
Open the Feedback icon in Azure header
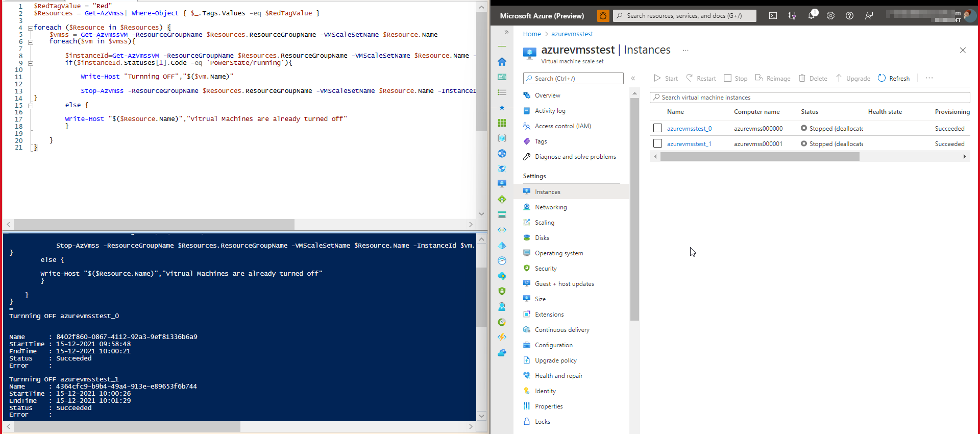point(869,16)
